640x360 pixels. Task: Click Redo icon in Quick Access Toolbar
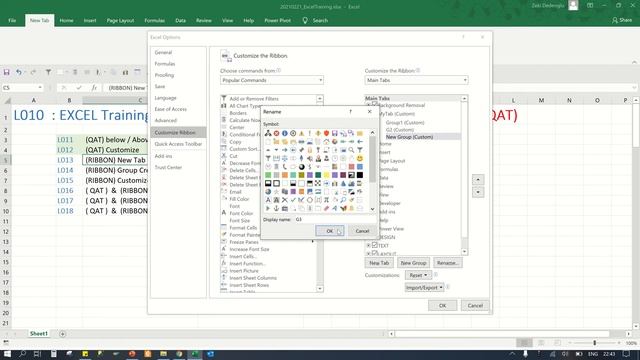[x=33, y=72]
